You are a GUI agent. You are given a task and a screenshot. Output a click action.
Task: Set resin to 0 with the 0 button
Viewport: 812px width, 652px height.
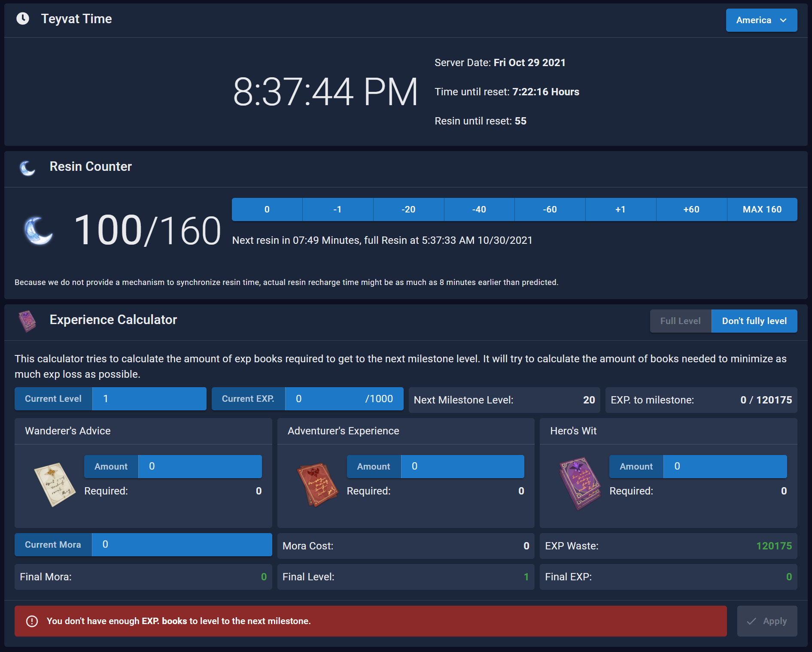click(267, 209)
